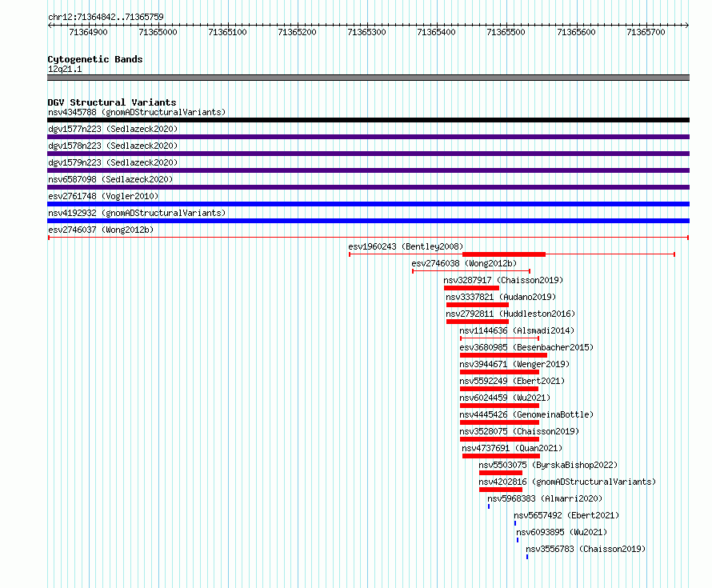The image size is (712, 588).
Task: Open variant nsv6587098 (Sedlazeck2020) label
Action: pos(110,179)
